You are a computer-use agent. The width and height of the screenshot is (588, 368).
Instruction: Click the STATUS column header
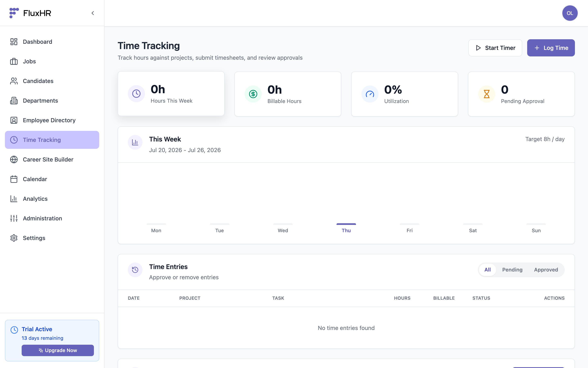[481, 298]
